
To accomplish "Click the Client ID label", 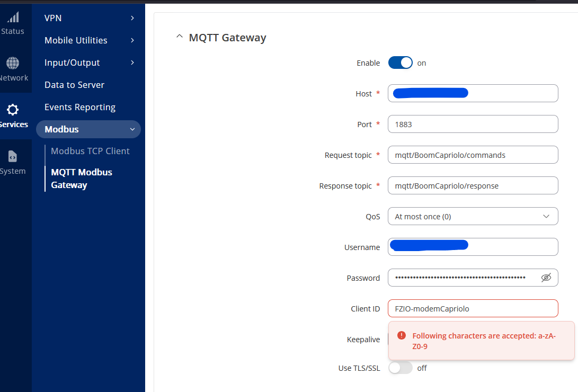I will point(366,309).
